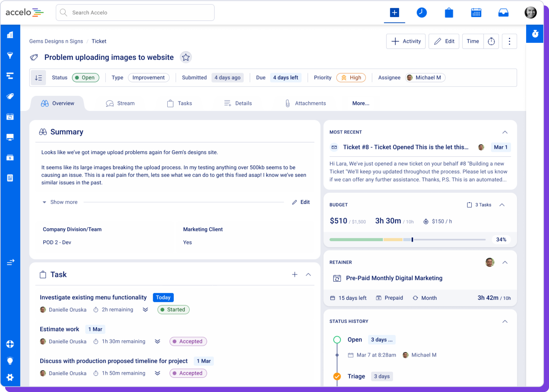Click the Started status on Investigate task

tap(173, 310)
